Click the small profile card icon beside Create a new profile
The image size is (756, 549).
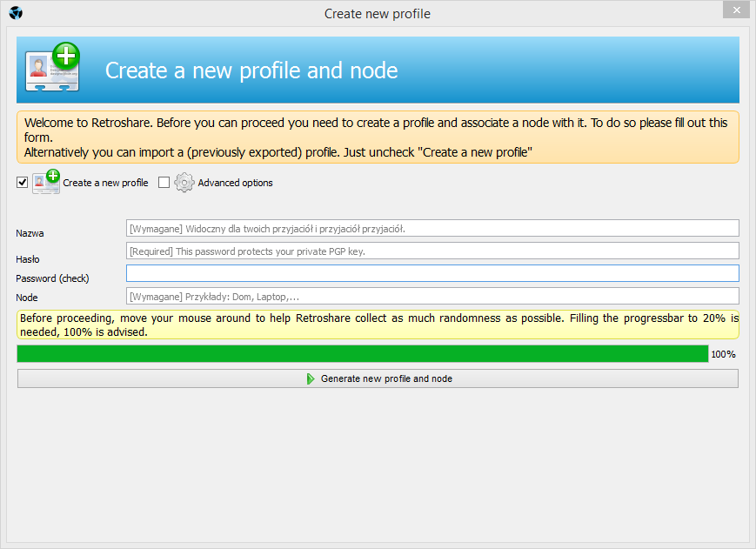(x=46, y=182)
